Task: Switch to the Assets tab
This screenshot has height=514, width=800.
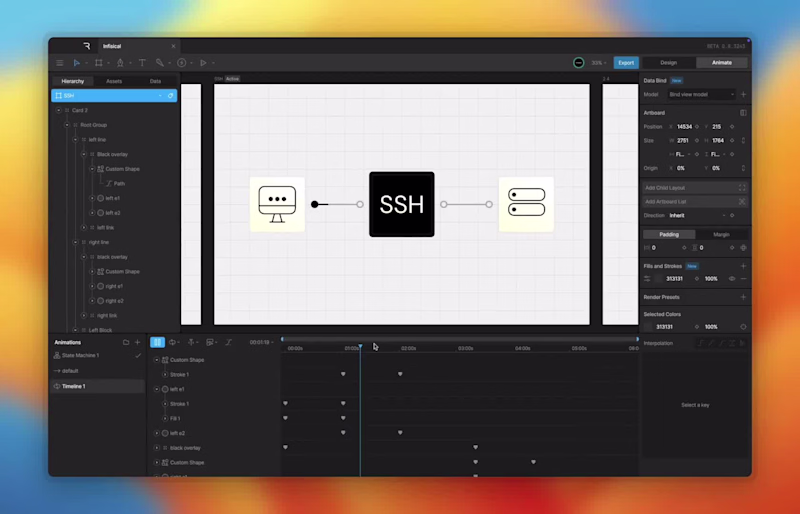Action: click(x=114, y=81)
